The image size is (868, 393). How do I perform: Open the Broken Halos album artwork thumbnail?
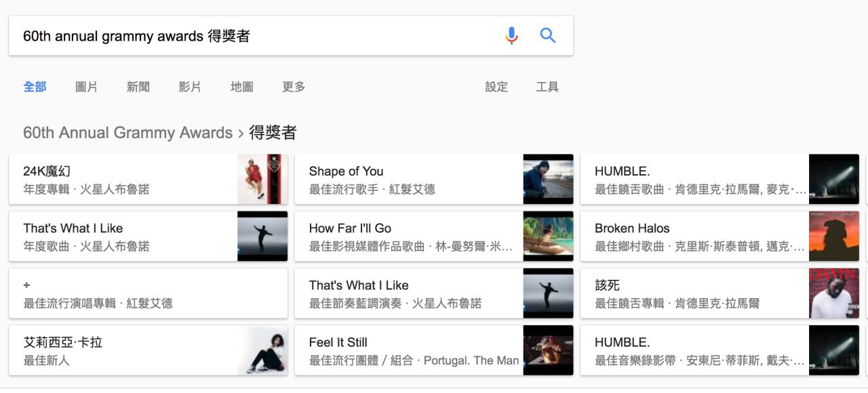(834, 236)
